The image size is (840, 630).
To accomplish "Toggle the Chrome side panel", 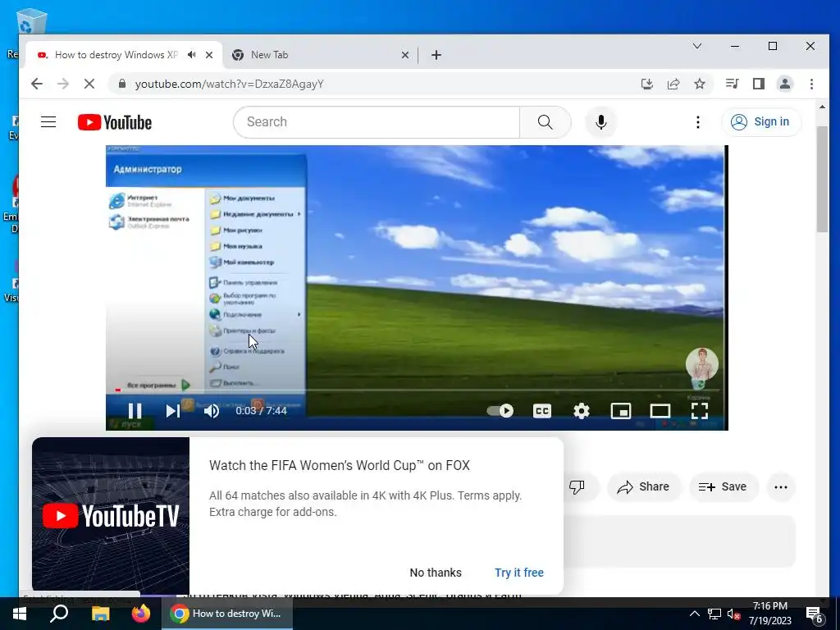I will click(x=758, y=84).
